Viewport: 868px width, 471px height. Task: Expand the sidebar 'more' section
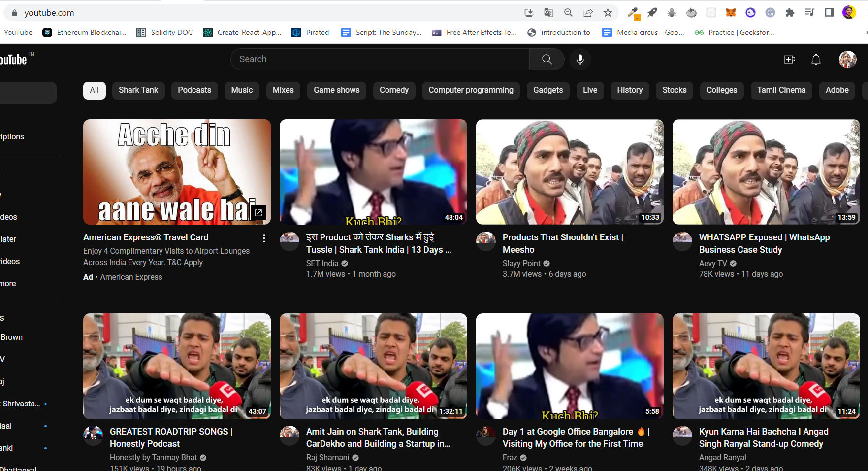(8, 283)
